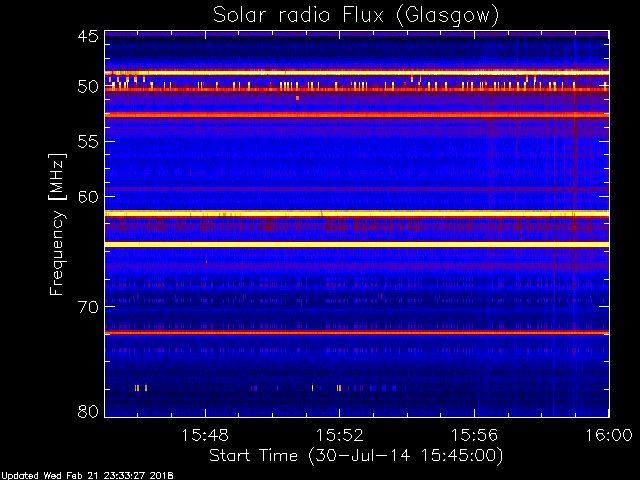Click the 16:00 time axis label
The width and height of the screenshot is (640, 480).
(609, 435)
